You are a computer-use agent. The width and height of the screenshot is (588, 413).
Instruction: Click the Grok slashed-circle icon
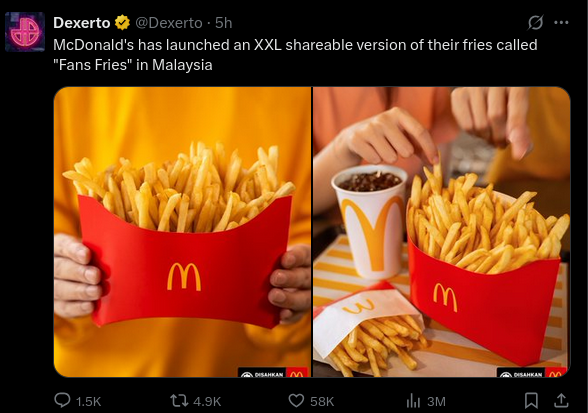(x=535, y=23)
